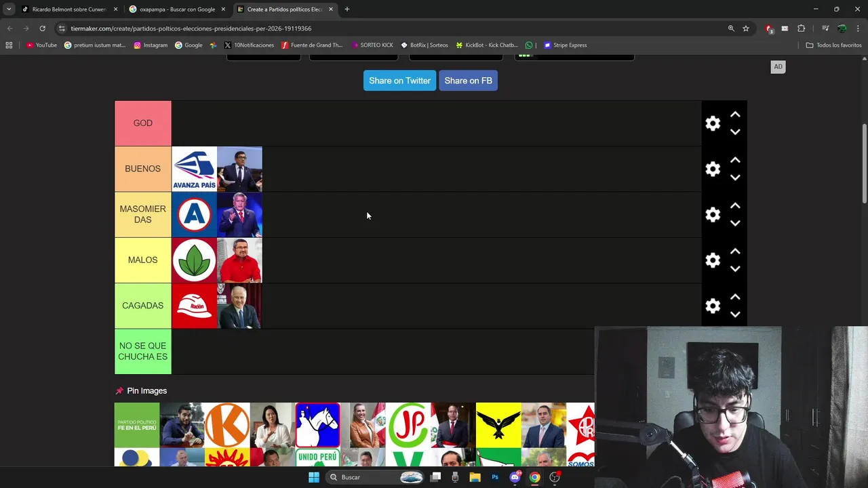The width and height of the screenshot is (868, 488).
Task: Open the browser zoom icon
Action: coord(731,28)
